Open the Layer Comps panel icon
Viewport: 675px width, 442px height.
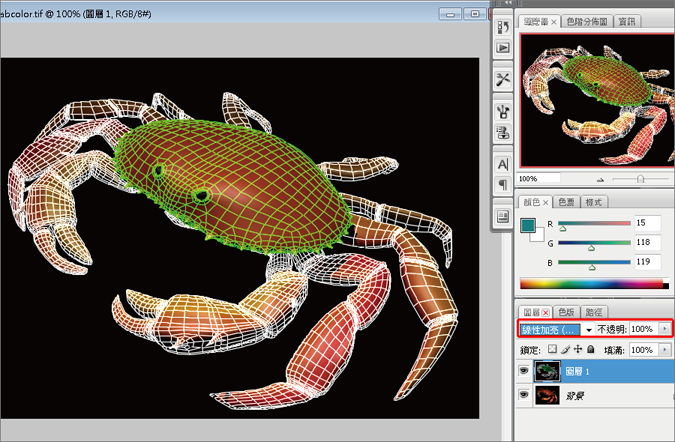[503, 216]
